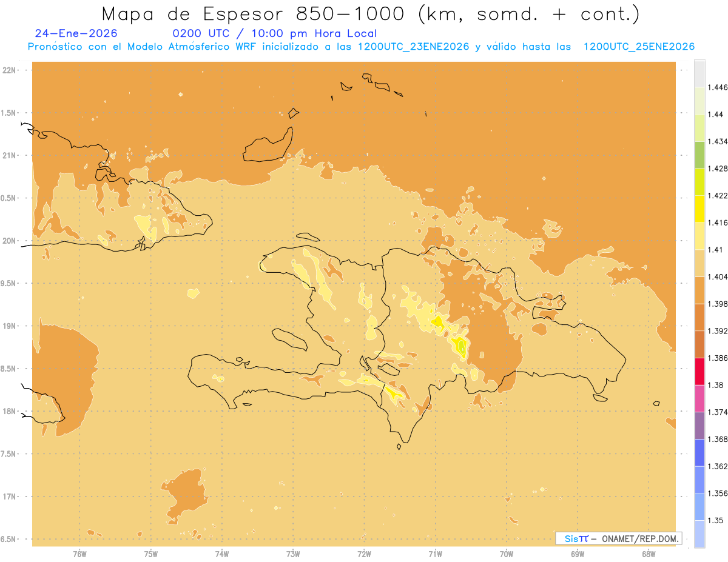
Task: Click legend value "1.422"
Action: point(718,195)
